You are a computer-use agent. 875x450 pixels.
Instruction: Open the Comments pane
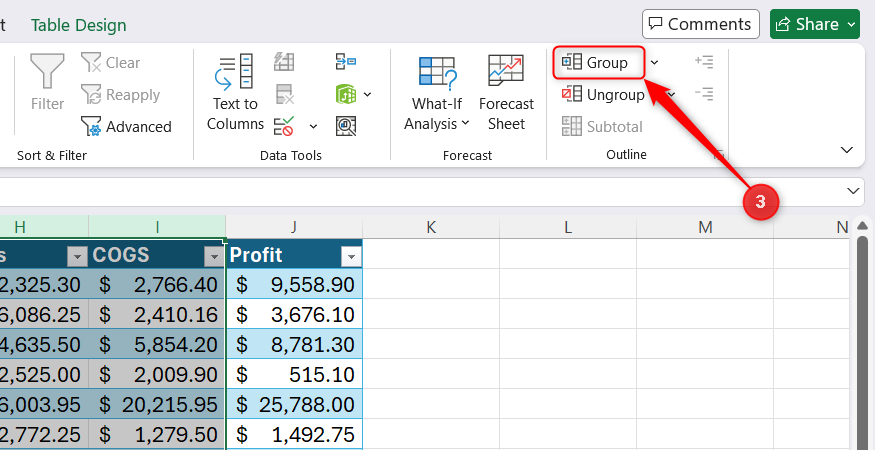point(701,24)
